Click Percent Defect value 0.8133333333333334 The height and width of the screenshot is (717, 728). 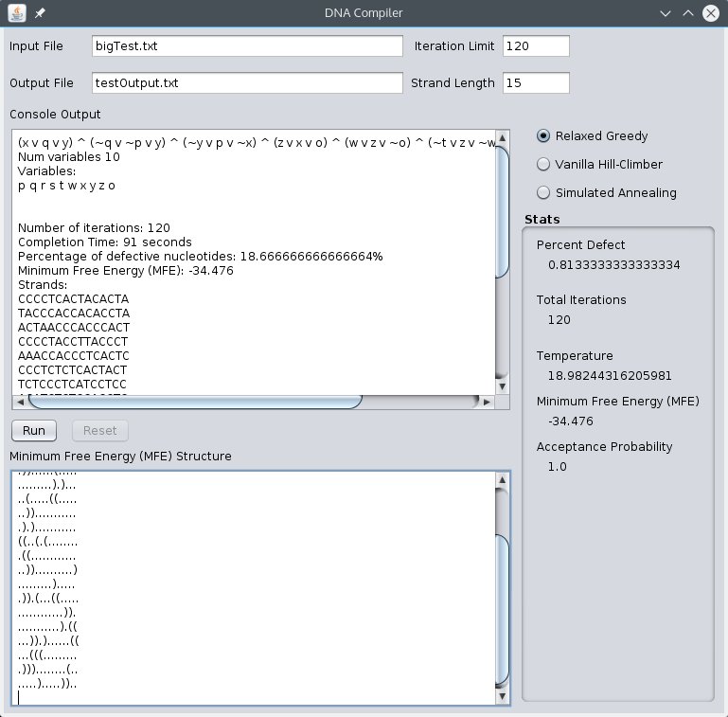613,265
